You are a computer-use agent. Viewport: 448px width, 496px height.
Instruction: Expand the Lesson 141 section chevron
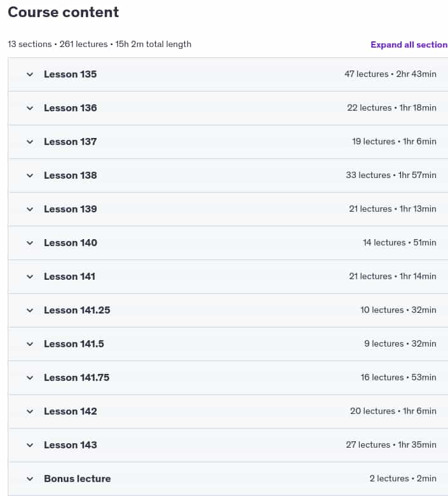coord(30,277)
